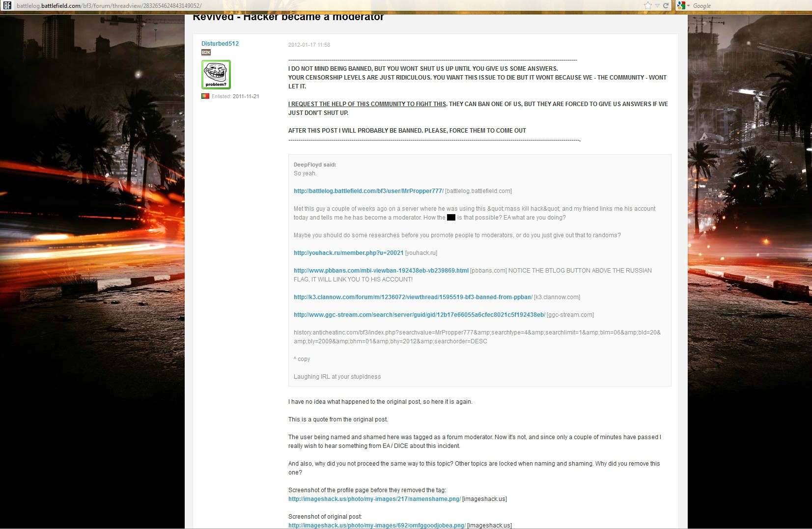Click the 'So yeah.' line in quote
The height and width of the screenshot is (529, 812).
coord(305,173)
